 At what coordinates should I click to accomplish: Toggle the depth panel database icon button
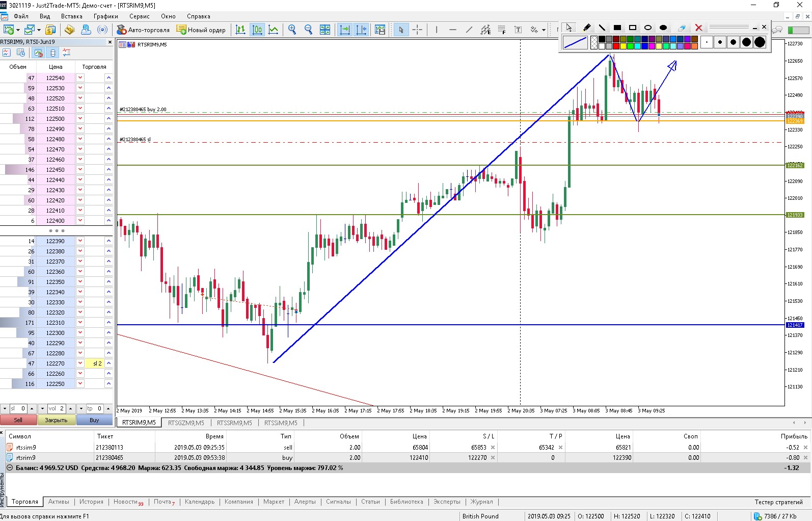pos(52,53)
